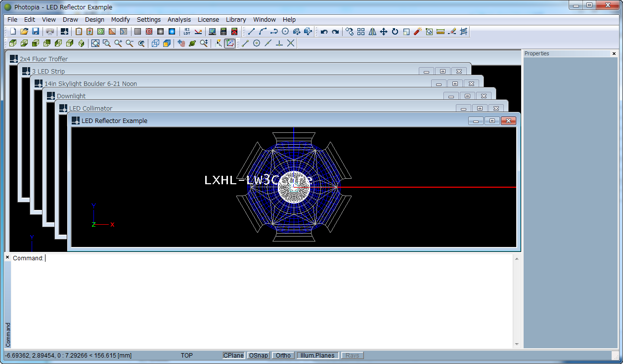
Task: Toggle CPlane in the status bar
Action: click(x=233, y=355)
